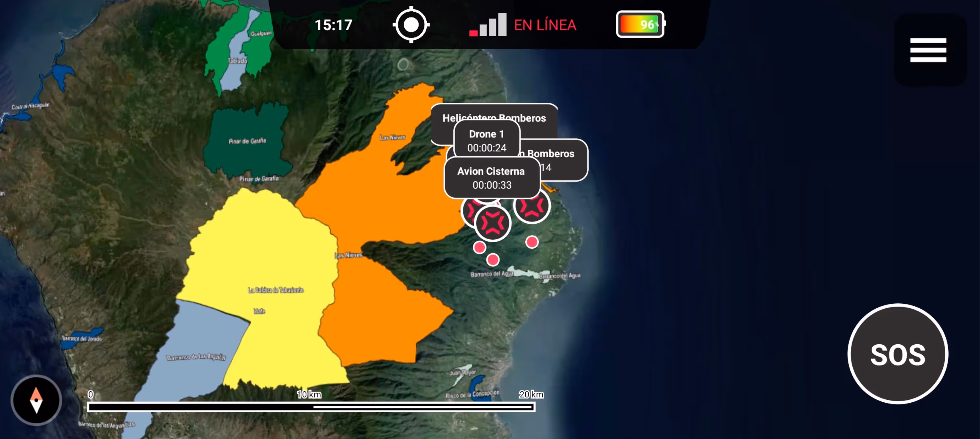The height and width of the screenshot is (439, 980).
Task: Select the rightmost red X unit marker
Action: pos(532,206)
